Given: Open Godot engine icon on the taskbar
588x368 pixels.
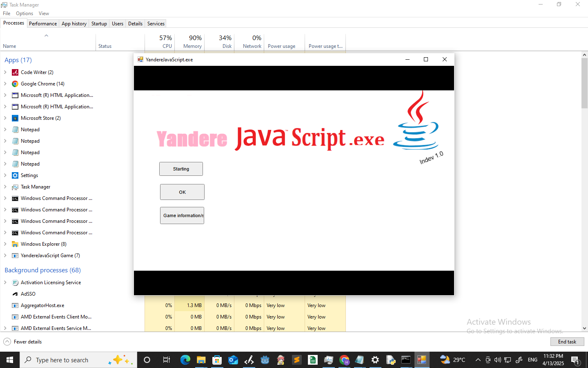Looking at the screenshot, I should point(265,360).
